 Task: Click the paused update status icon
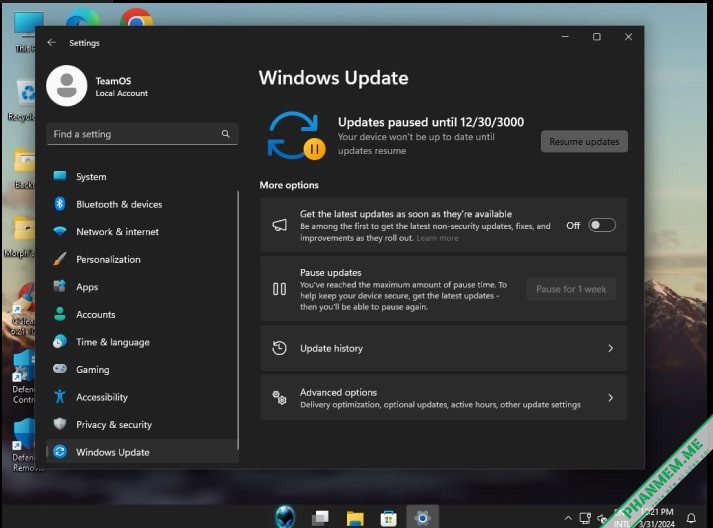(296, 136)
